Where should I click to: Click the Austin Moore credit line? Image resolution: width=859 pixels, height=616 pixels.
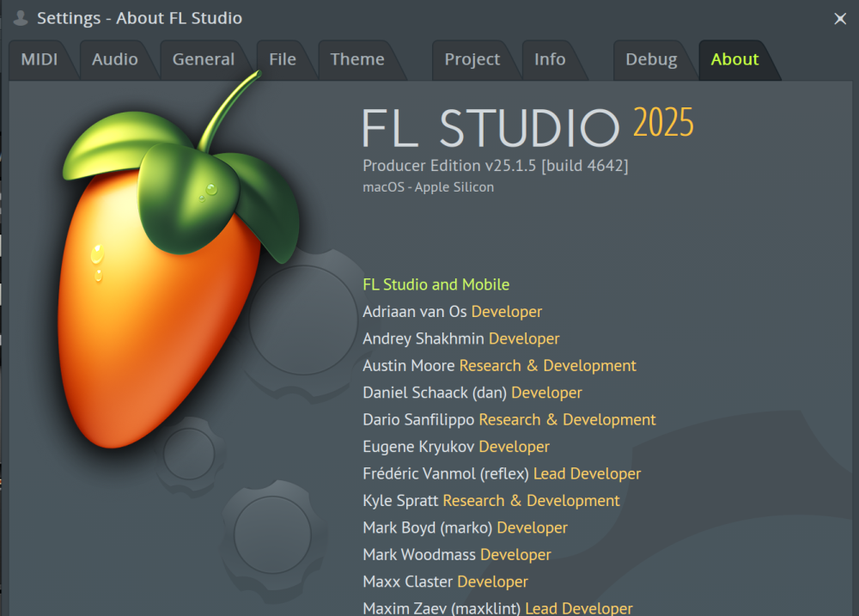click(499, 365)
